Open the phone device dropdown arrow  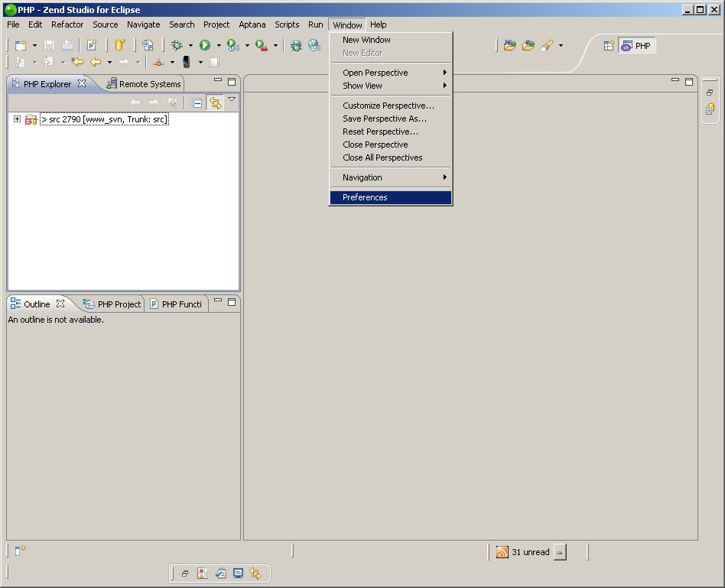[x=200, y=62]
